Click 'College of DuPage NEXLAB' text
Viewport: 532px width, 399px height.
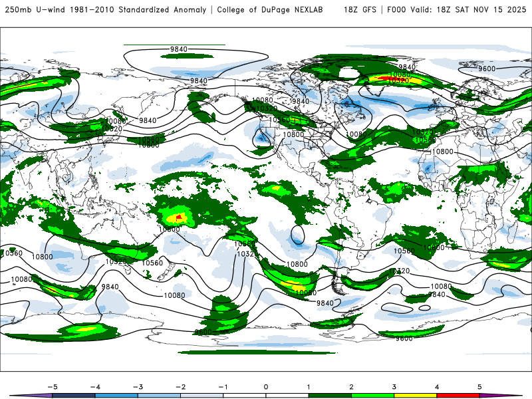click(270, 10)
